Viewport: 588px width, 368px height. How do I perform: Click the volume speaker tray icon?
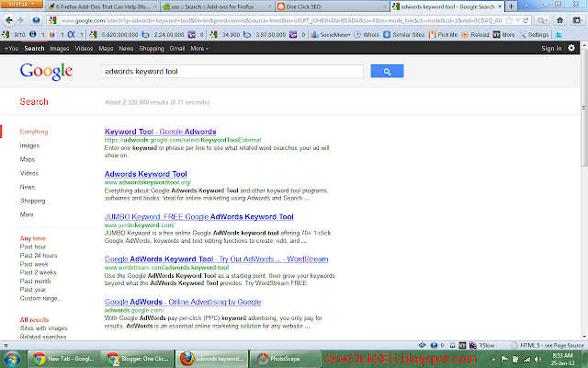(x=538, y=359)
